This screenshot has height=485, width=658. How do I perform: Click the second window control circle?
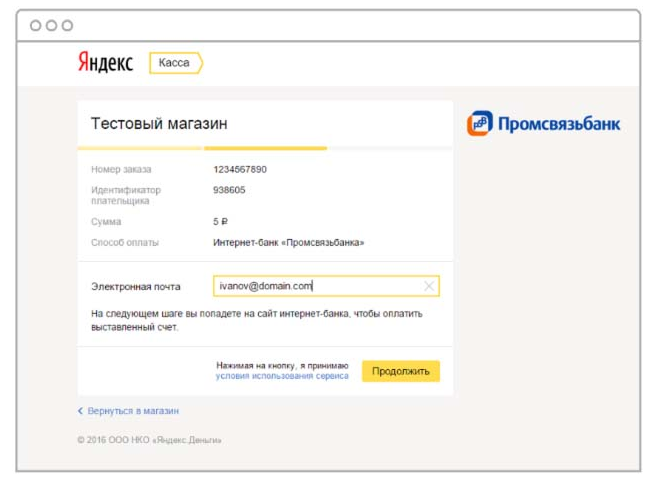52,26
